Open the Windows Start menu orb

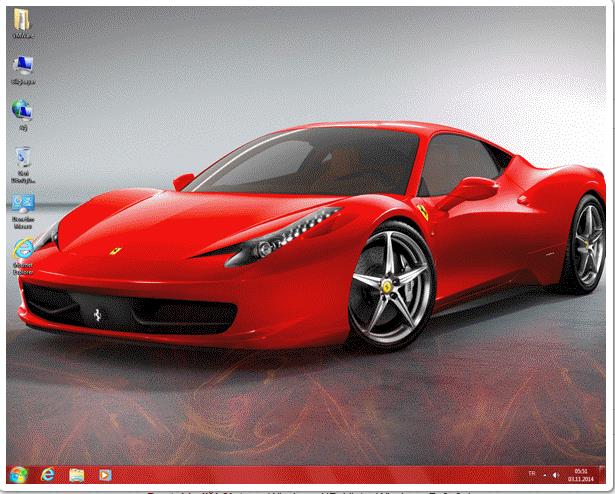(18, 474)
